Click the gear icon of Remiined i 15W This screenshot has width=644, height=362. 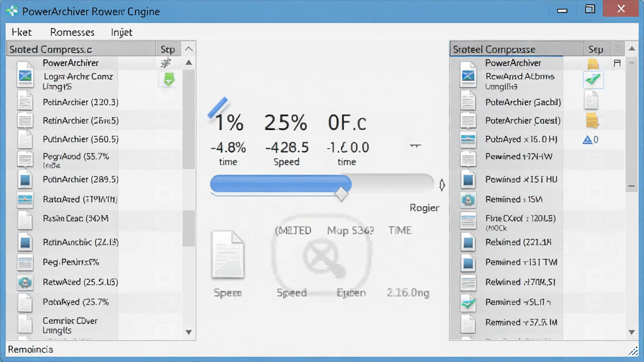[x=468, y=199]
